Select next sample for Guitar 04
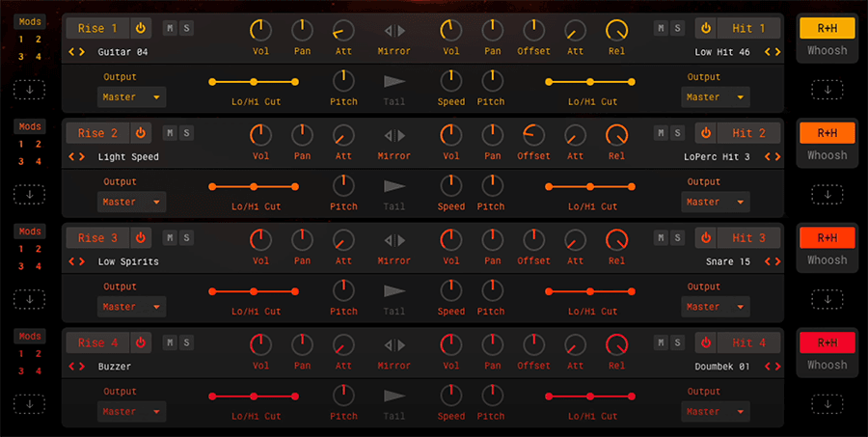Image resolution: width=868 pixels, height=437 pixels. tap(82, 52)
